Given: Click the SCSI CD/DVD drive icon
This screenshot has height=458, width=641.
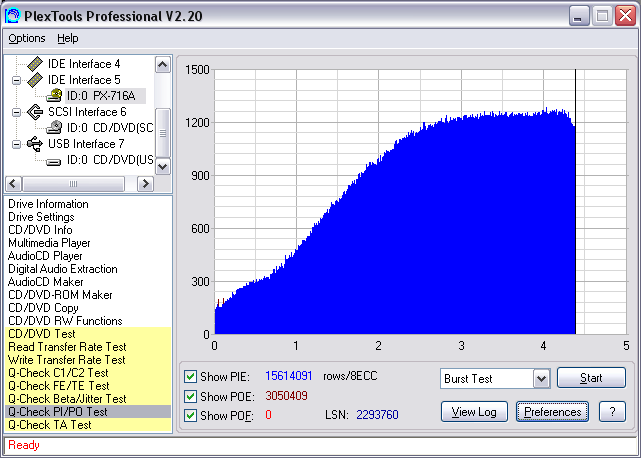Looking at the screenshot, I should coord(54,128).
